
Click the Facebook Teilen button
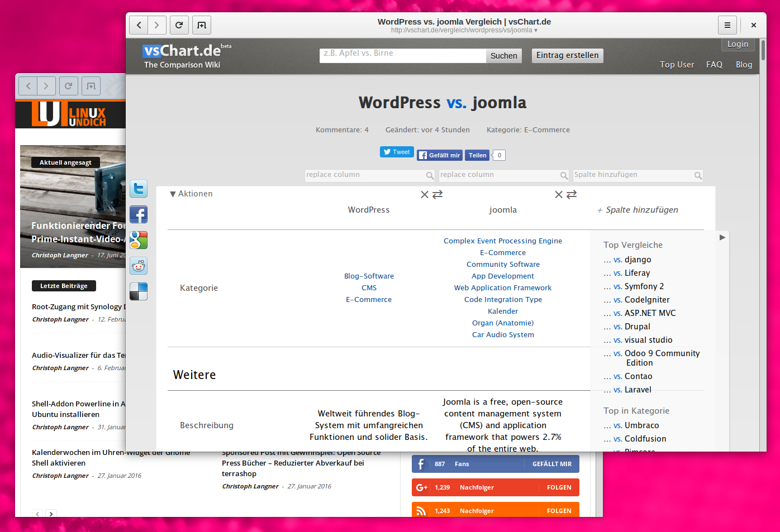(477, 155)
